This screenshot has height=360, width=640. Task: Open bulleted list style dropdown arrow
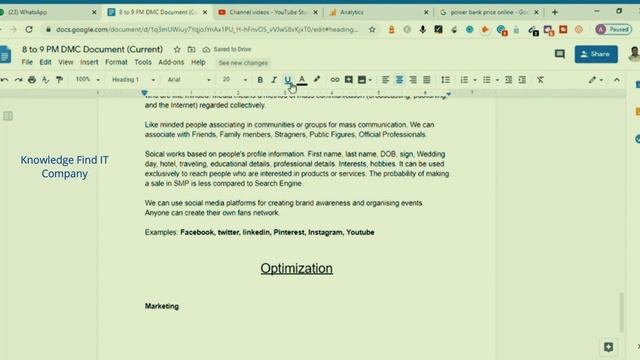(x=497, y=80)
